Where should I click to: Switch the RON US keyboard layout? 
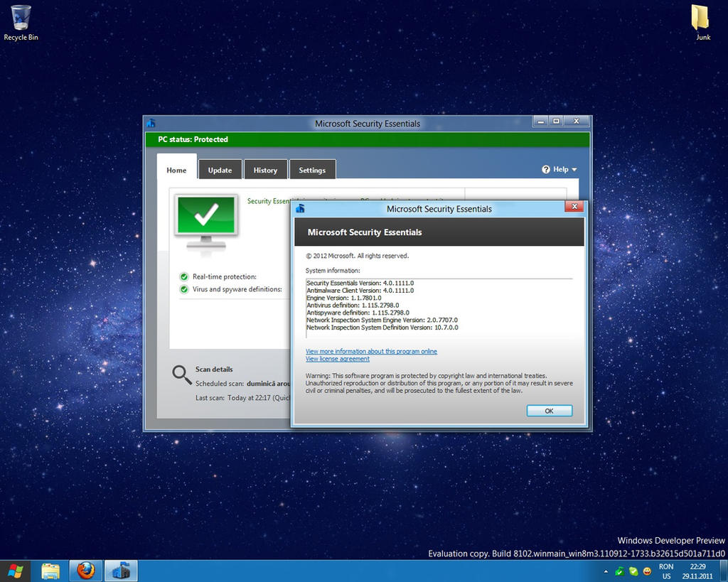(x=665, y=571)
